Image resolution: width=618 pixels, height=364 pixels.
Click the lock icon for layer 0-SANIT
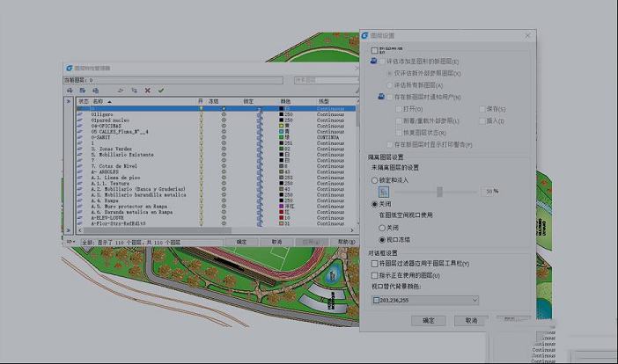[260, 137]
